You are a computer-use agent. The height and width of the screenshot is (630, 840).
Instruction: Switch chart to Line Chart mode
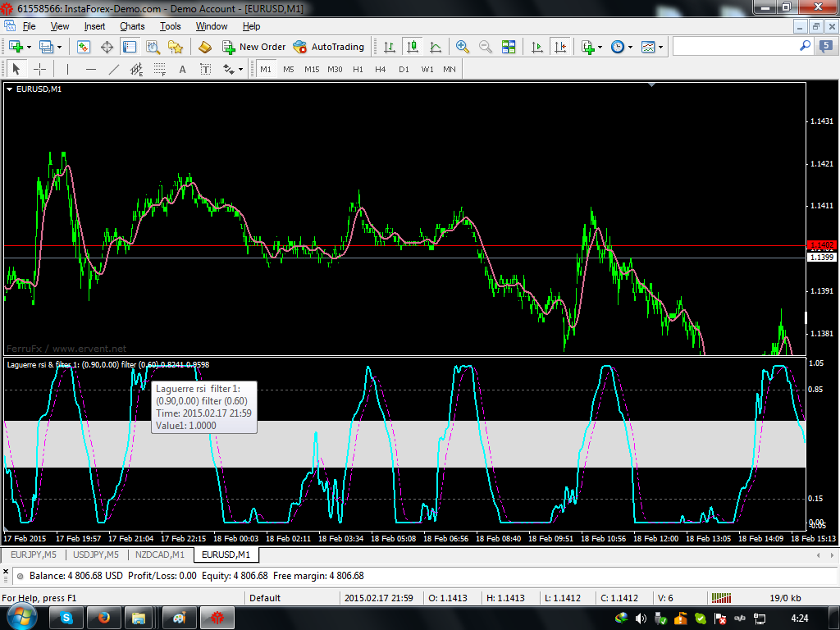436,47
